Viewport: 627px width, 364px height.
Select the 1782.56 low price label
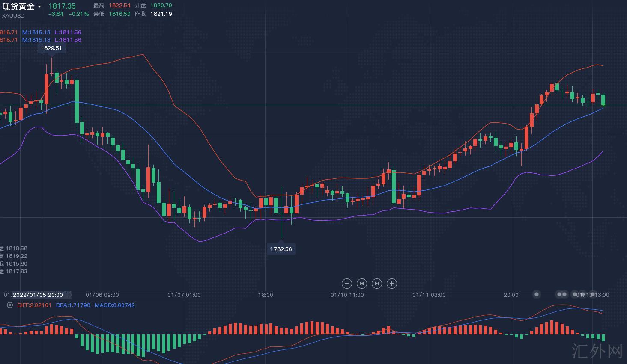[281, 249]
